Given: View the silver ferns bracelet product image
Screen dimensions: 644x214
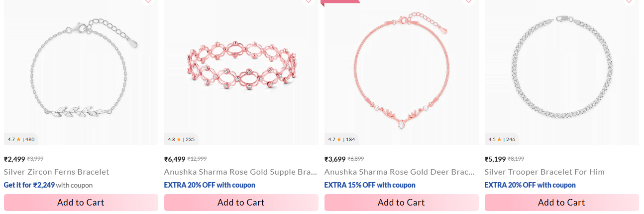Looking at the screenshot, I should pyautogui.click(x=81, y=70).
